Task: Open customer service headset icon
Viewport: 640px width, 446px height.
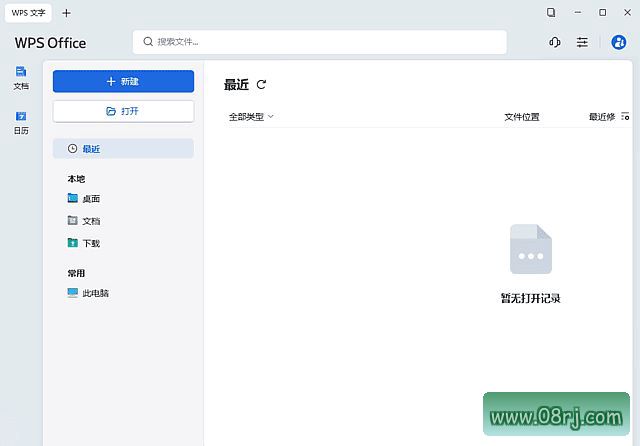Action: [554, 42]
